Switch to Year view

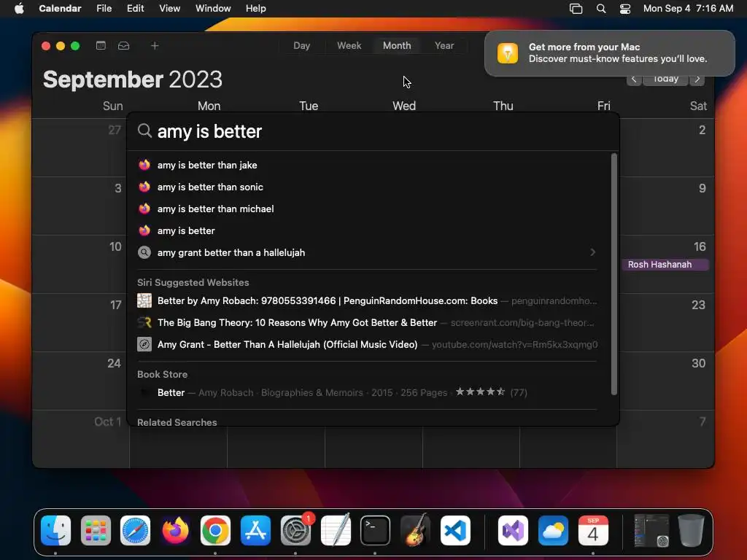point(444,46)
